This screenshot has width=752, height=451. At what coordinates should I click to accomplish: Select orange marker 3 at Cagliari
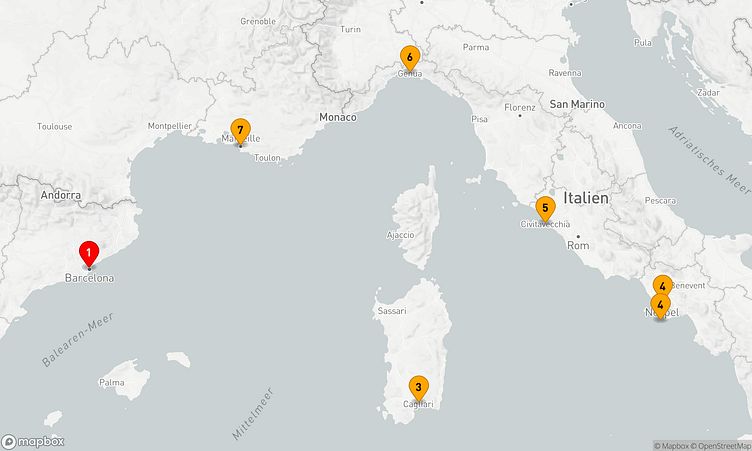click(418, 387)
